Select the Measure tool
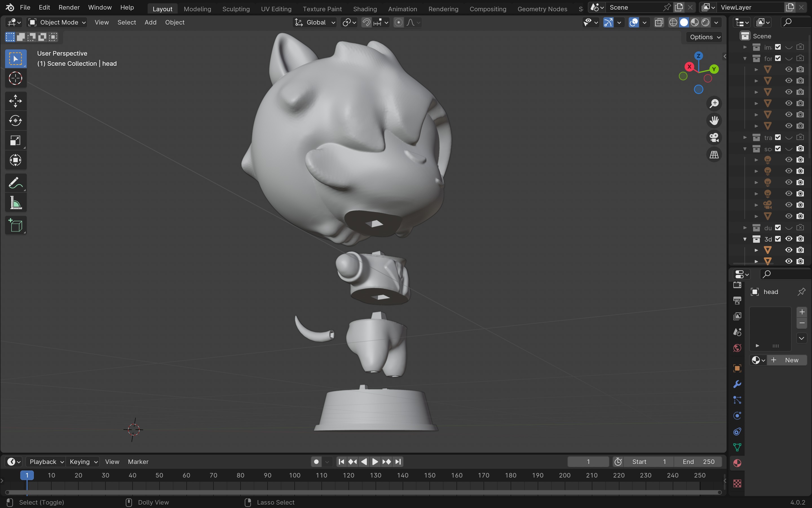The height and width of the screenshot is (508, 812). pos(16,203)
